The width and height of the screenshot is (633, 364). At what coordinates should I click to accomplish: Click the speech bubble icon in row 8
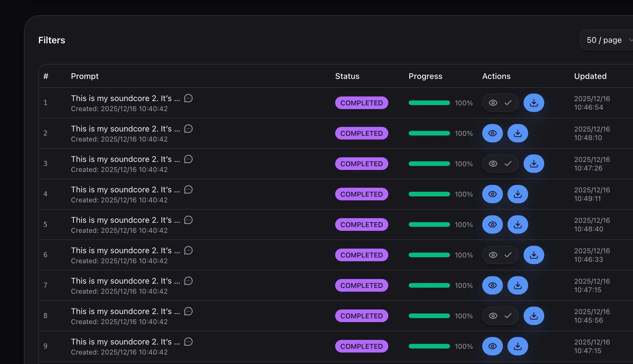[x=188, y=311]
